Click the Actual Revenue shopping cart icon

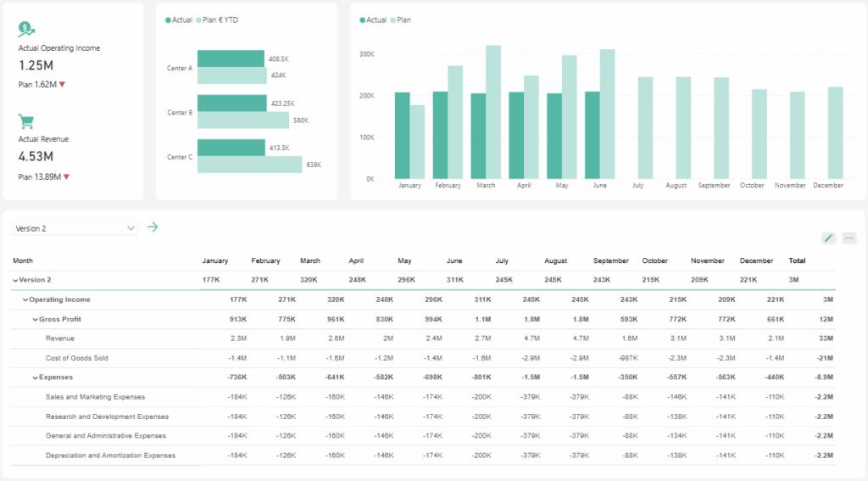tap(27, 121)
